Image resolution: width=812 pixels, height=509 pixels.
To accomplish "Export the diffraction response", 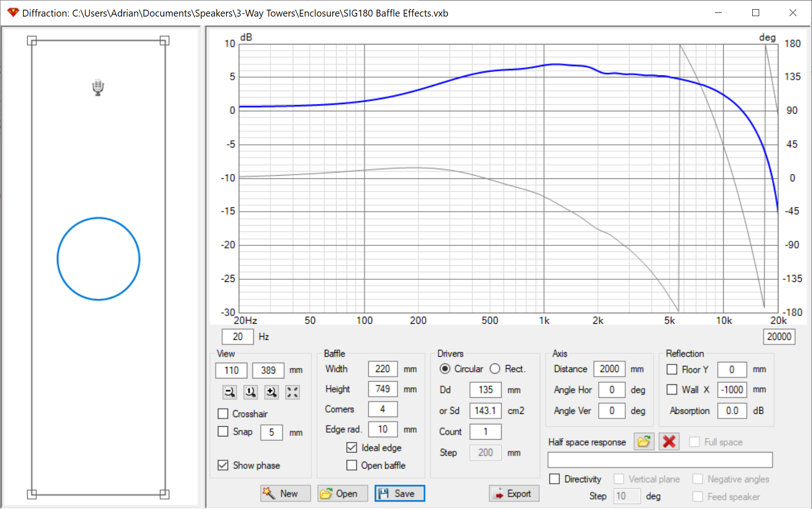I will (514, 493).
